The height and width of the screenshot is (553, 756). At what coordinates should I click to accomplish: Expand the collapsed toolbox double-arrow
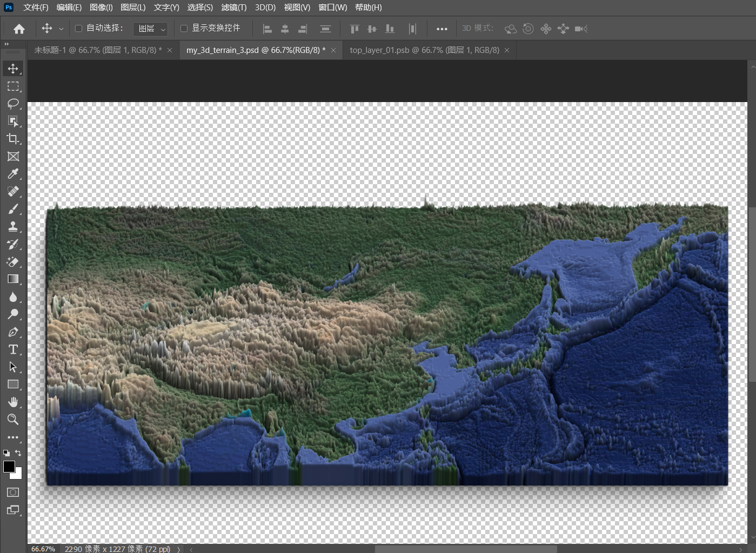tap(6, 44)
